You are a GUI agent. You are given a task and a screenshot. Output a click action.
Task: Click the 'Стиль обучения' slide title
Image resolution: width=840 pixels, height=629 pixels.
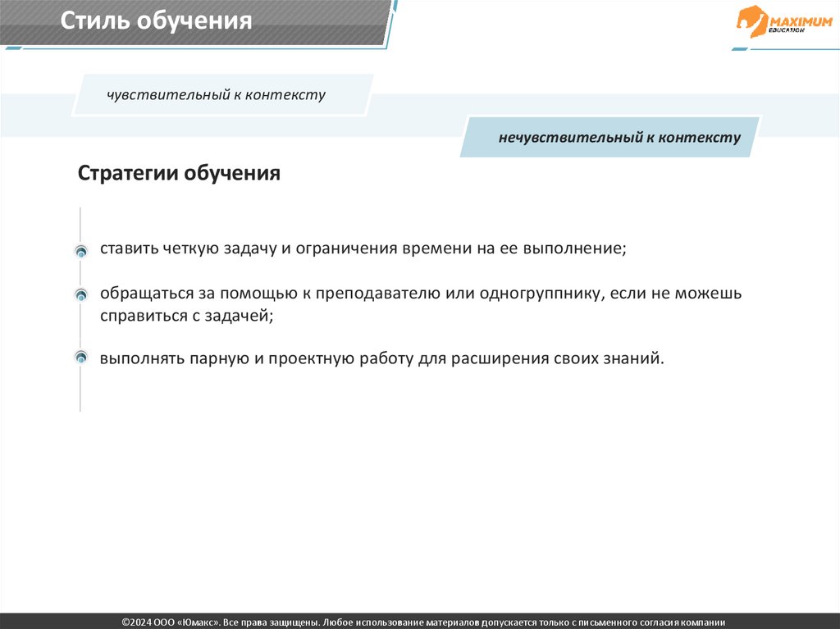click(x=156, y=21)
